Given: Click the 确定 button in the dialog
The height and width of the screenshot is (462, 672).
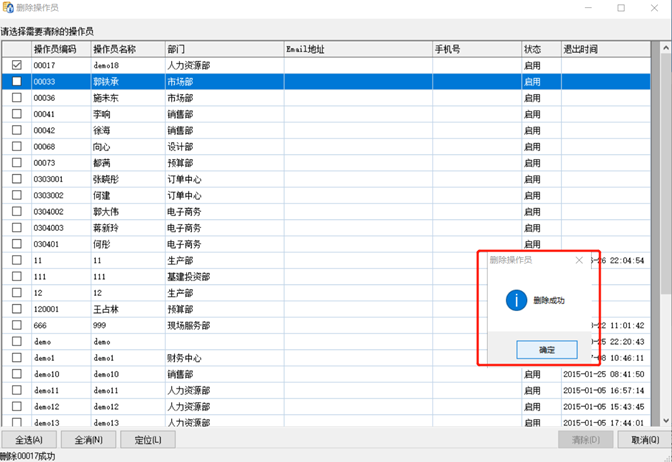Looking at the screenshot, I should click(x=532, y=349).
